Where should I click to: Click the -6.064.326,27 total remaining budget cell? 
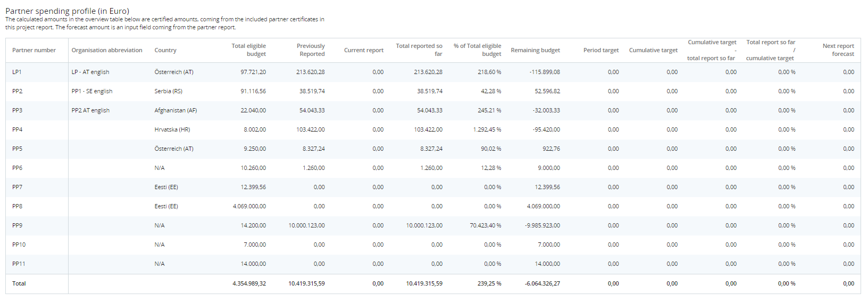coord(542,283)
